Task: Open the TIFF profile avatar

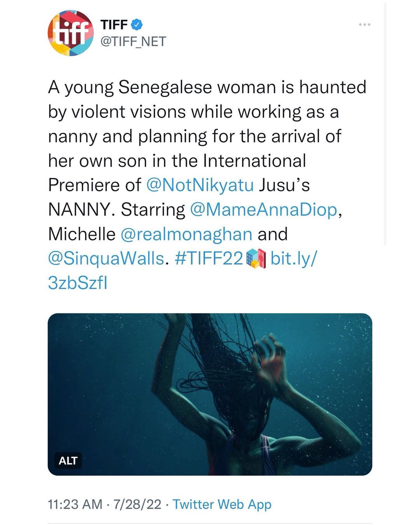Action: 70,33
